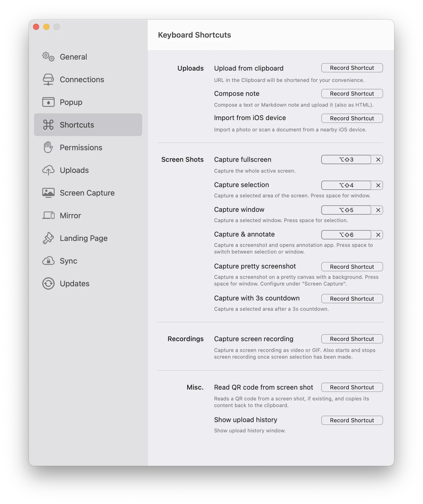
Task: Click the General gears icon in sidebar
Action: pos(48,57)
